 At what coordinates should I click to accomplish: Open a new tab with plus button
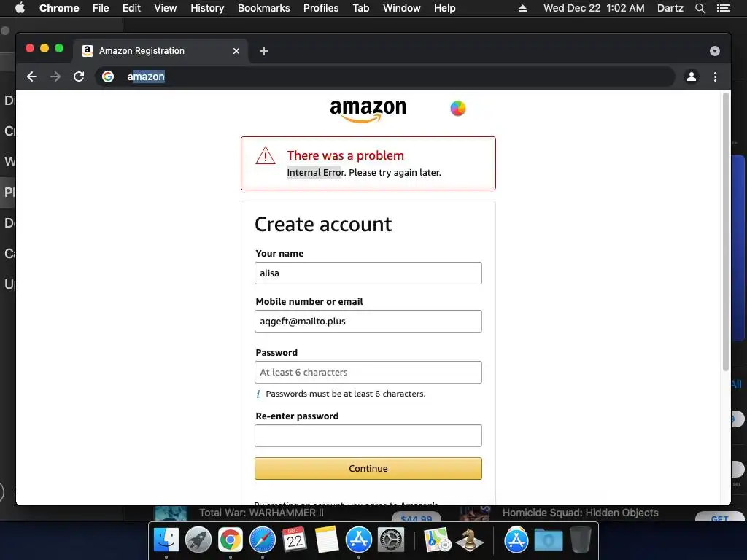pos(264,51)
